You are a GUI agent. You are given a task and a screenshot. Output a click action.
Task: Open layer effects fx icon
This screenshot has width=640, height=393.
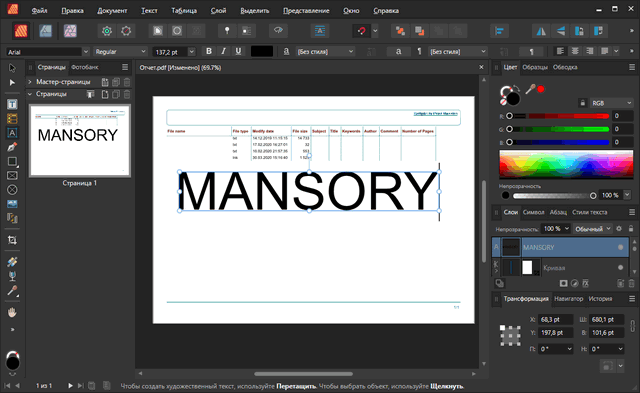(585, 283)
